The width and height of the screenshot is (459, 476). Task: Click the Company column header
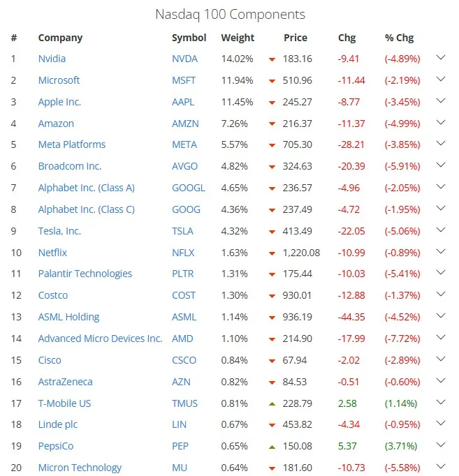[x=60, y=38]
